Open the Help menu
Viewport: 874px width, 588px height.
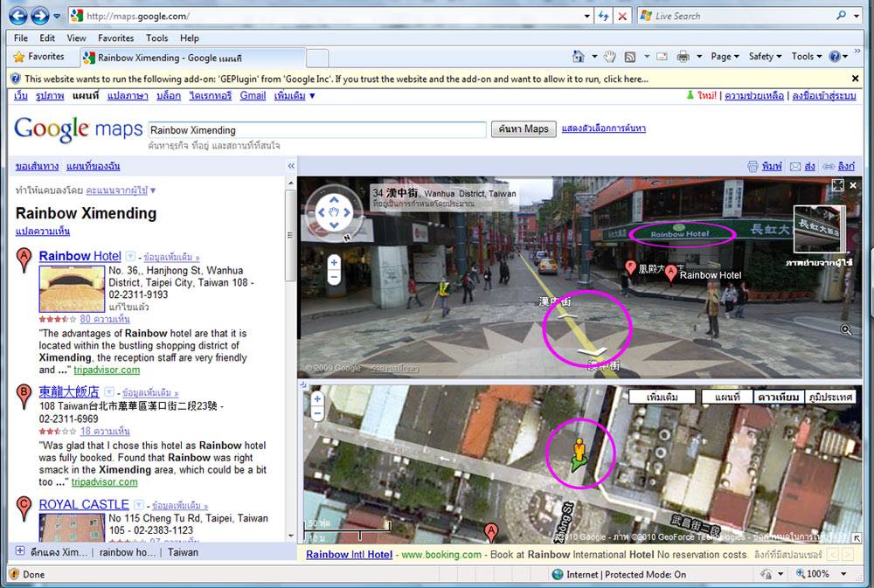190,38
